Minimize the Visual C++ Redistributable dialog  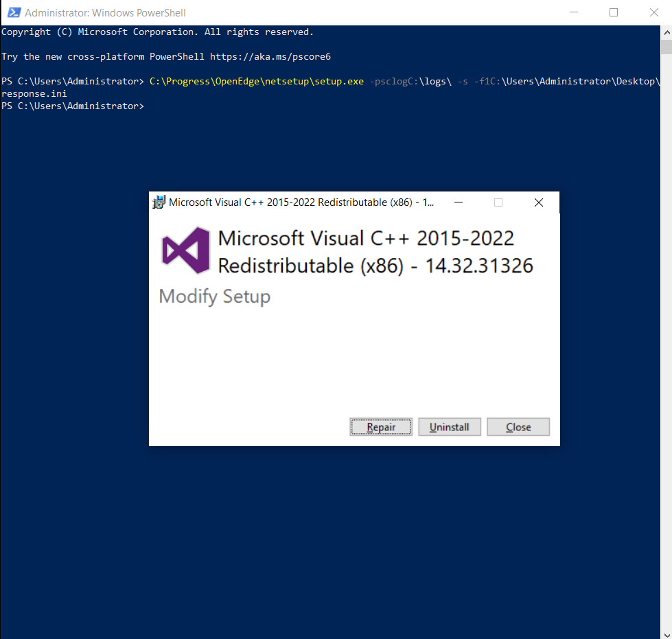point(459,202)
